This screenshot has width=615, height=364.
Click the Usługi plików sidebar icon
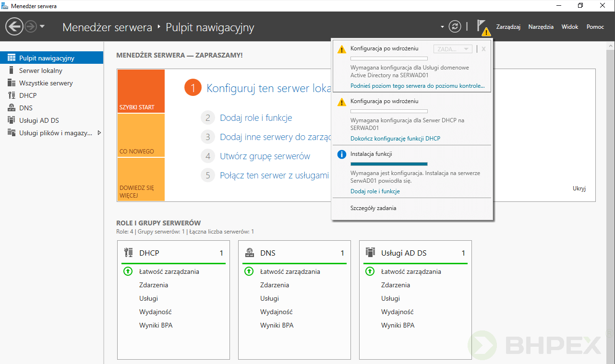point(12,133)
